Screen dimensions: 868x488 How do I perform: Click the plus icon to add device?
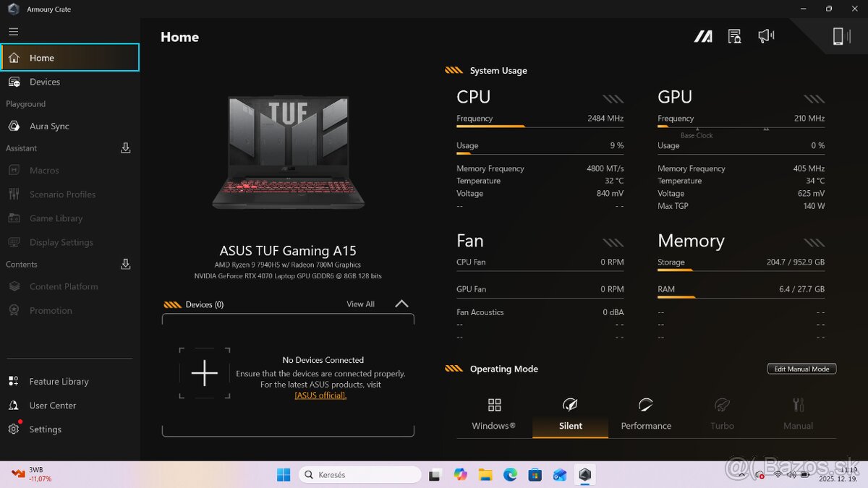tap(205, 373)
